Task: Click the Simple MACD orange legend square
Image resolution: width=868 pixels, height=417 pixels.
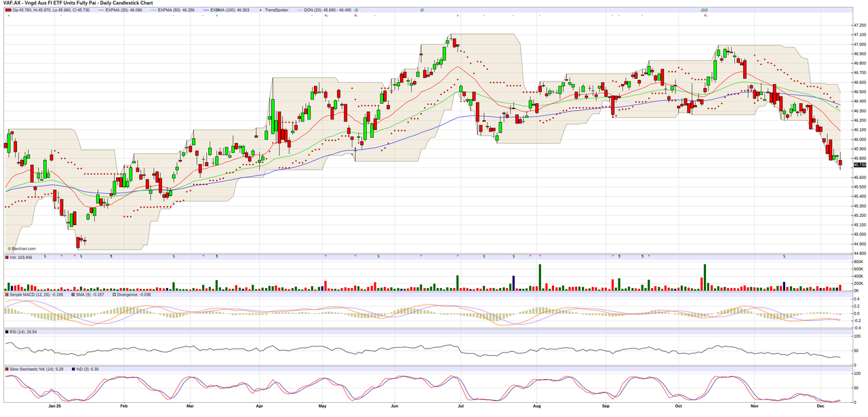Action: (7, 295)
